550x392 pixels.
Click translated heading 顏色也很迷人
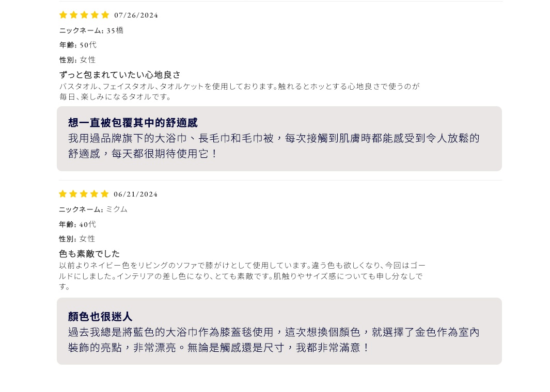point(100,317)
